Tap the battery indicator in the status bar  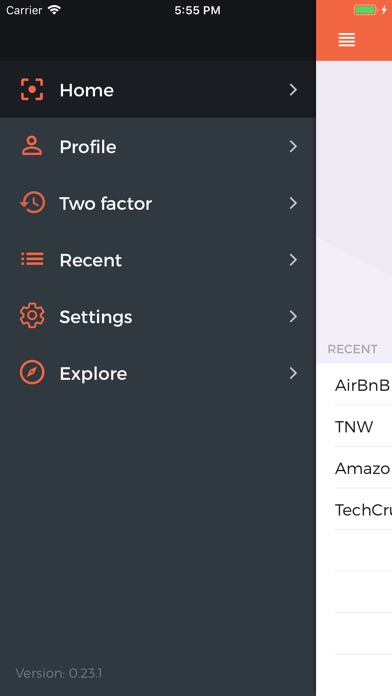click(x=366, y=10)
